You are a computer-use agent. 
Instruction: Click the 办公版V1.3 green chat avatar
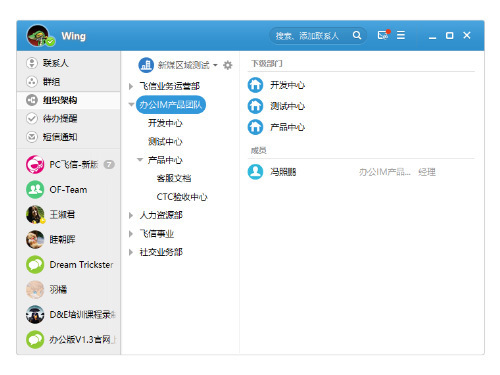35,340
